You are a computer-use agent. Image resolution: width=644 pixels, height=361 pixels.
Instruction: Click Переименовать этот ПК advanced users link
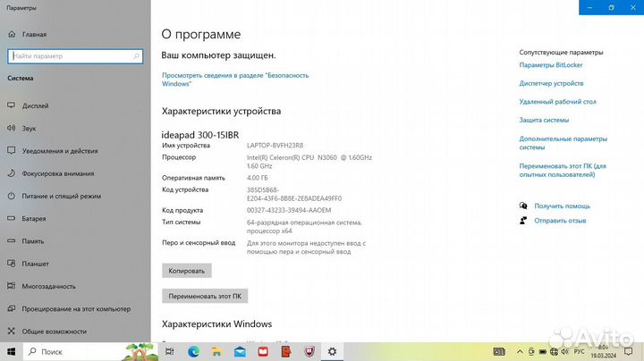coord(563,171)
